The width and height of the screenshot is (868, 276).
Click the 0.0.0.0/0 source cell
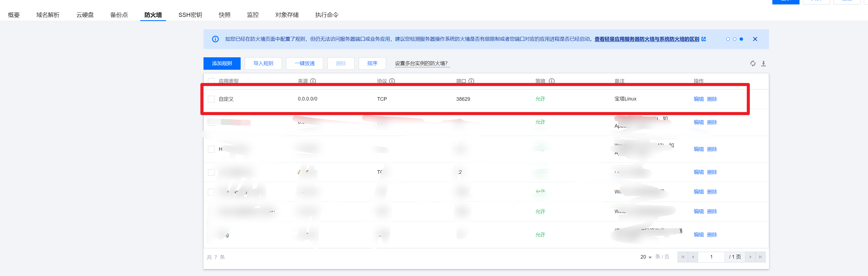(307, 99)
